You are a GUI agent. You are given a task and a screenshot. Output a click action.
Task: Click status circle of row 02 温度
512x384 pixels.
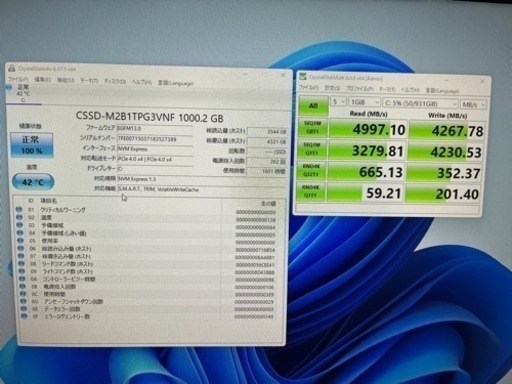pyautogui.click(x=20, y=217)
